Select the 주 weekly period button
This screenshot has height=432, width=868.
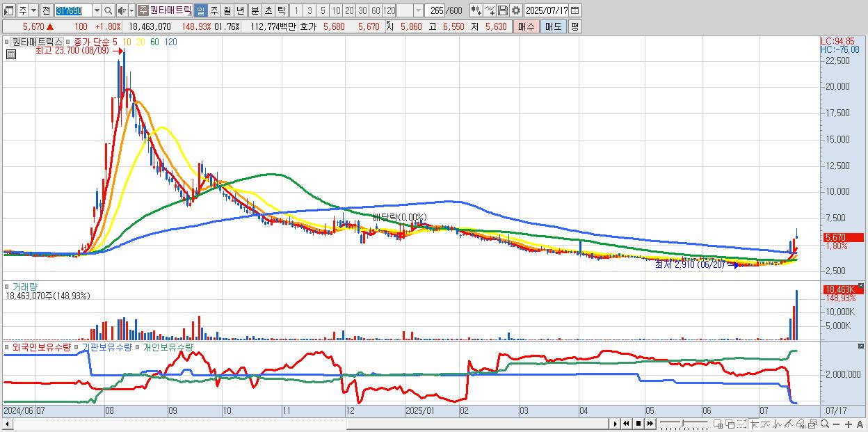click(214, 11)
